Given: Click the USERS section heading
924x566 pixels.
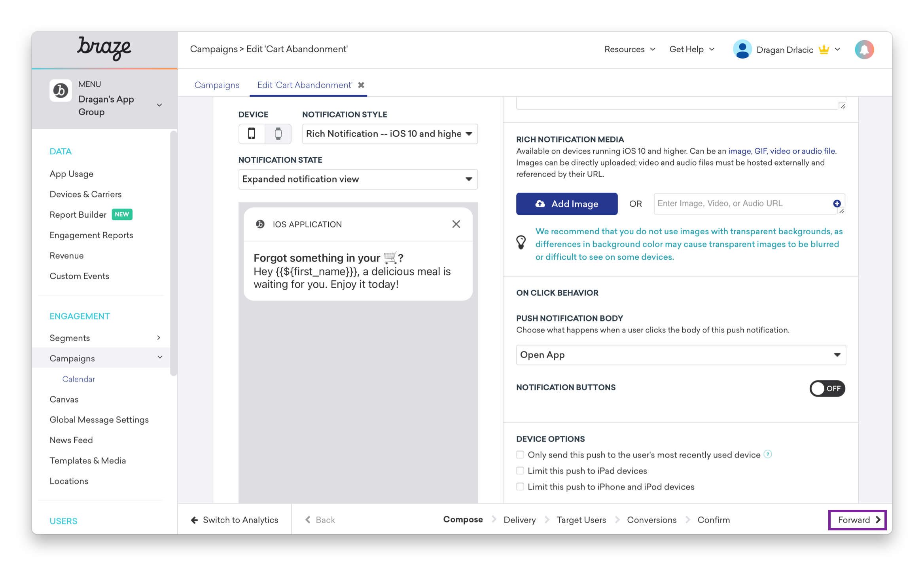Looking at the screenshot, I should coord(63,521).
